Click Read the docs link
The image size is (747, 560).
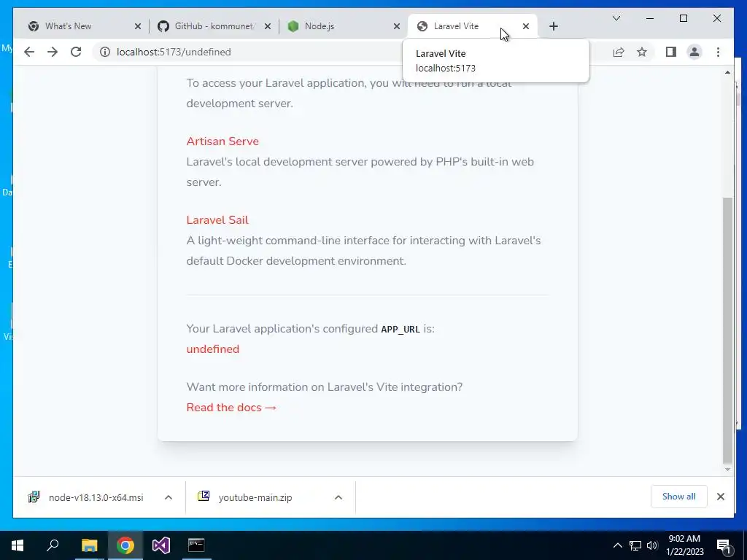231,408
